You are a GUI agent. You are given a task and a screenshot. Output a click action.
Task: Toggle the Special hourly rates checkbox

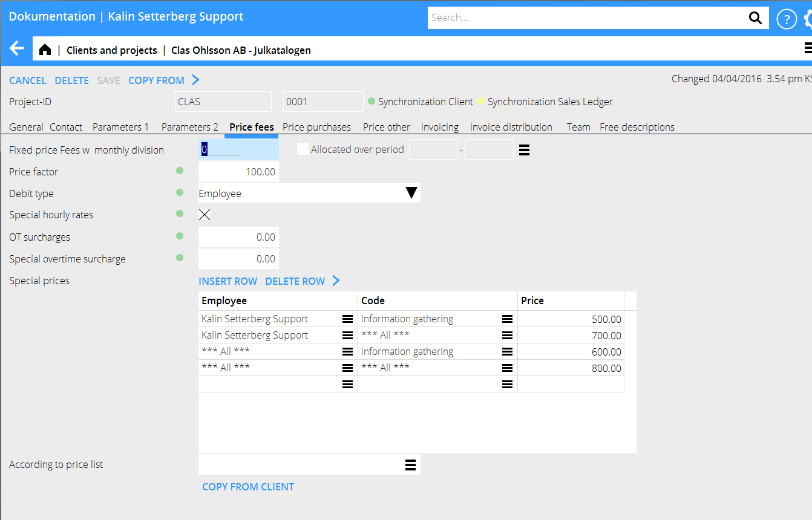click(x=205, y=215)
